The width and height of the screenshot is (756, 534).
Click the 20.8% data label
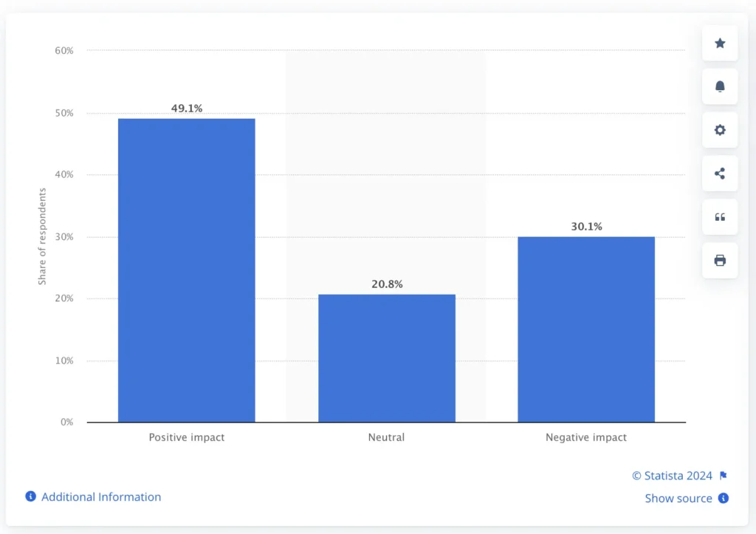click(x=387, y=284)
